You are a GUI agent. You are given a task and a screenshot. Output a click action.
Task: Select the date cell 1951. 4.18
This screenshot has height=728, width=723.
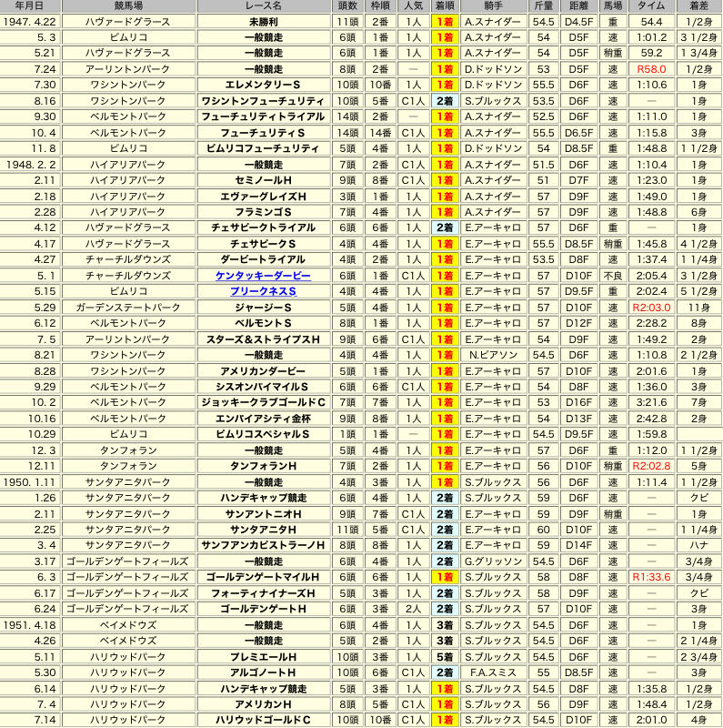pyautogui.click(x=30, y=625)
